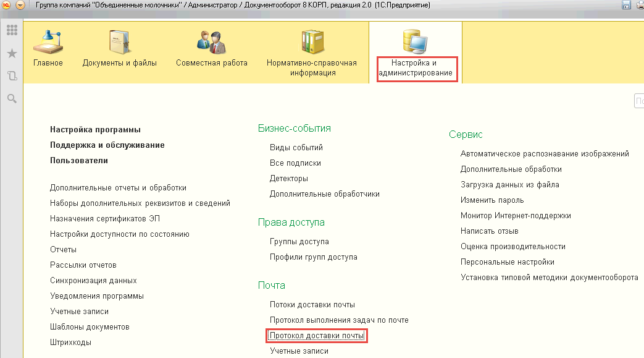Image resolution: width=644 pixels, height=358 pixels.
Task: Open Наборы дополнительных реквизитов и сведений
Action: point(140,203)
